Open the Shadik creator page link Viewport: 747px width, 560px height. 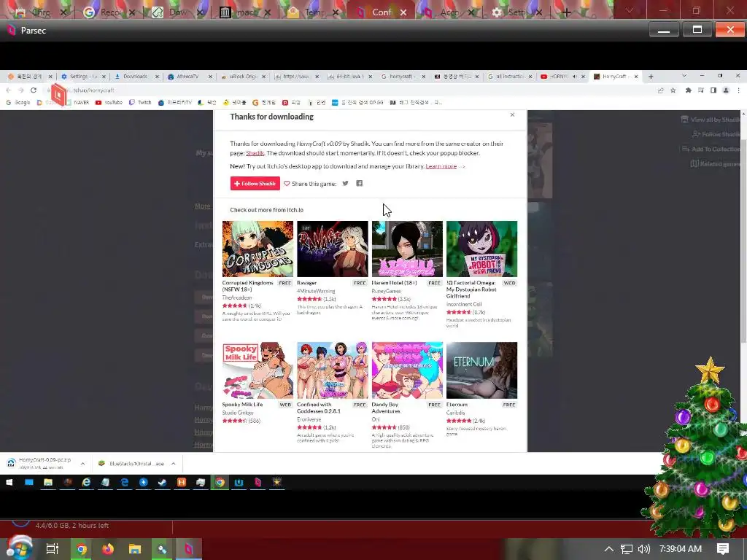(255, 153)
